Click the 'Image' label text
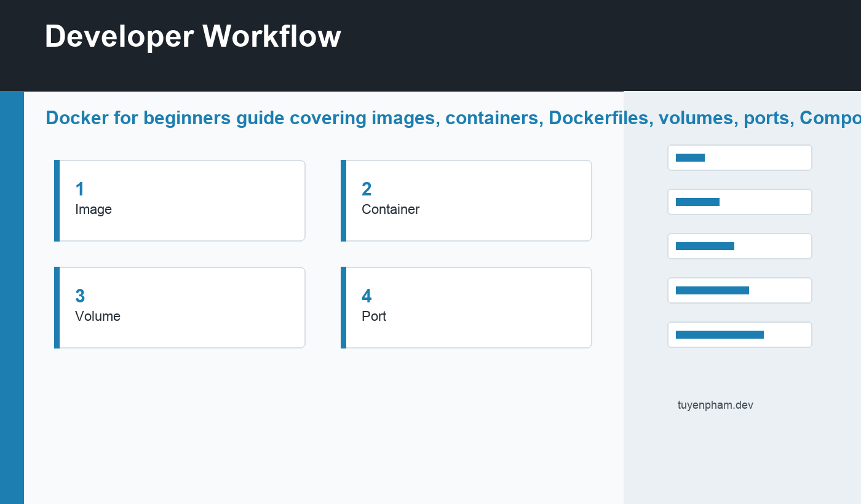 (x=93, y=209)
